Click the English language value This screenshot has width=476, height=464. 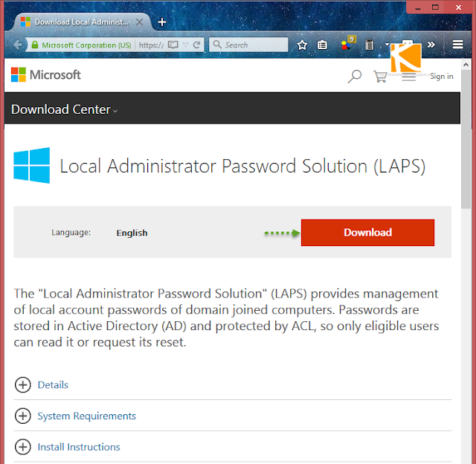point(132,233)
